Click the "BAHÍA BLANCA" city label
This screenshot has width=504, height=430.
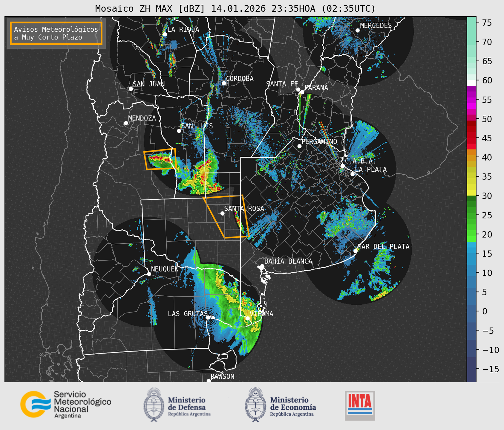coord(288,261)
